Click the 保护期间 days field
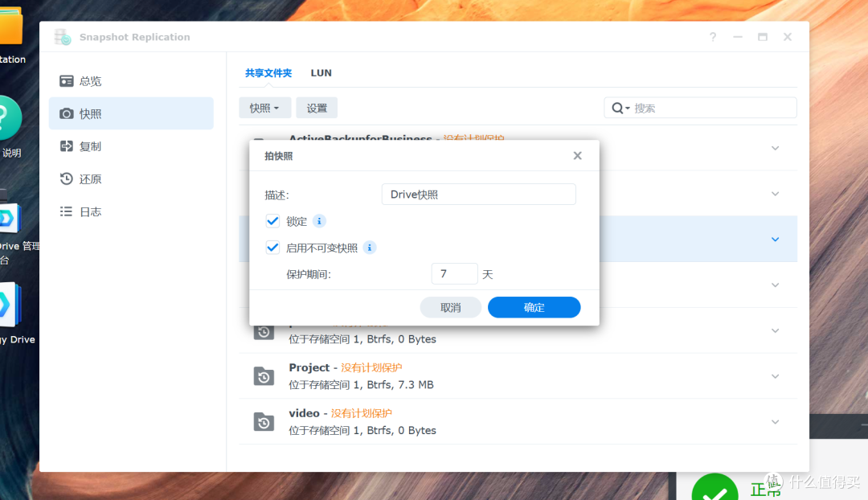This screenshot has height=500, width=868. click(454, 274)
